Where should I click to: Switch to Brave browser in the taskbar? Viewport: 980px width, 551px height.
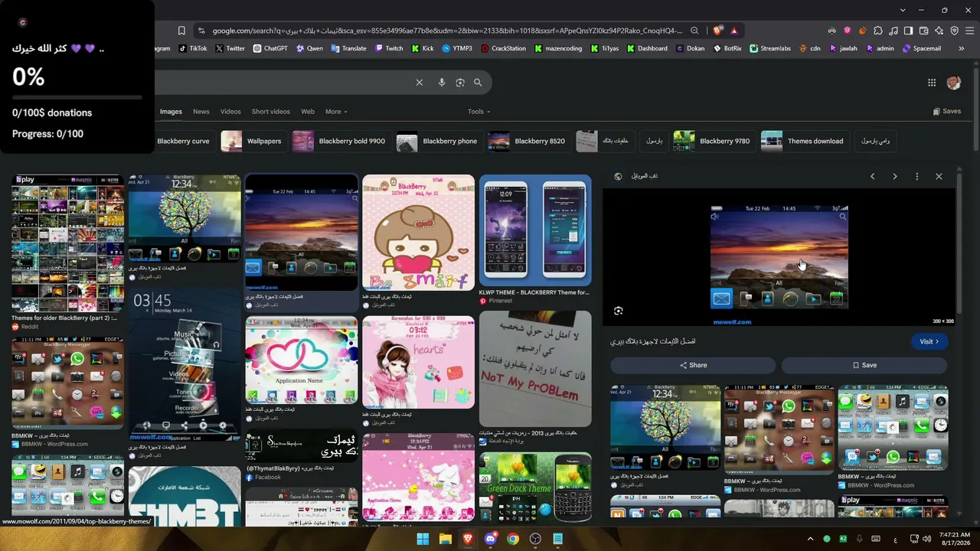[x=468, y=539]
